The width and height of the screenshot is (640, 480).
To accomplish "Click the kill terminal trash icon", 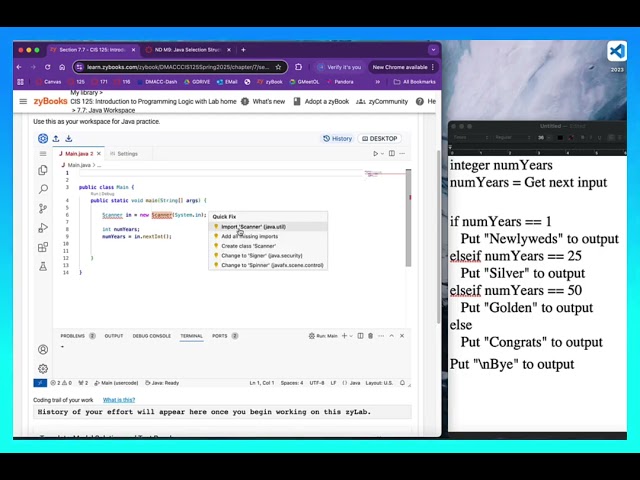I will click(x=371, y=336).
